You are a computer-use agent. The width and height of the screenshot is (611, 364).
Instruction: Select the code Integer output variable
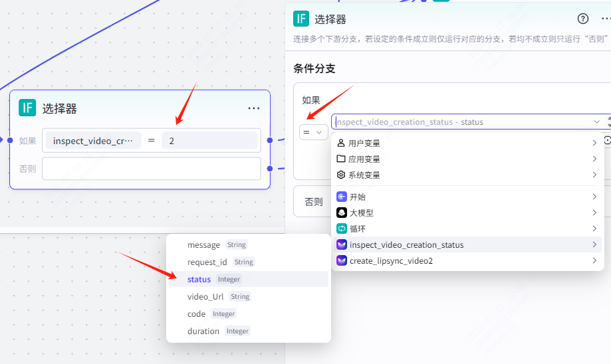(x=249, y=314)
